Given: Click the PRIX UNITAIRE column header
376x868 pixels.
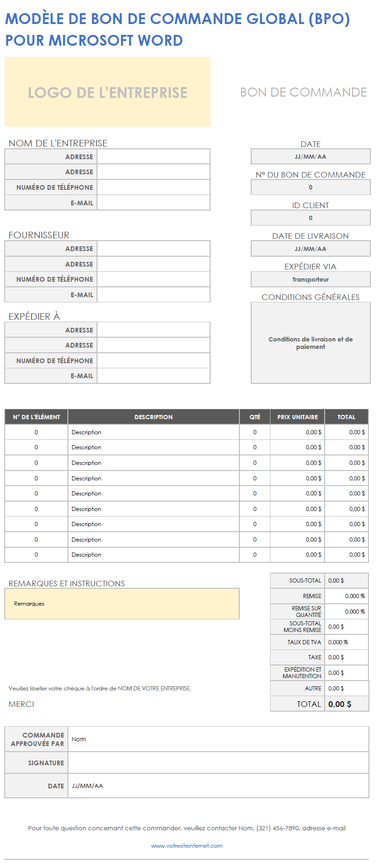Looking at the screenshot, I should [297, 417].
